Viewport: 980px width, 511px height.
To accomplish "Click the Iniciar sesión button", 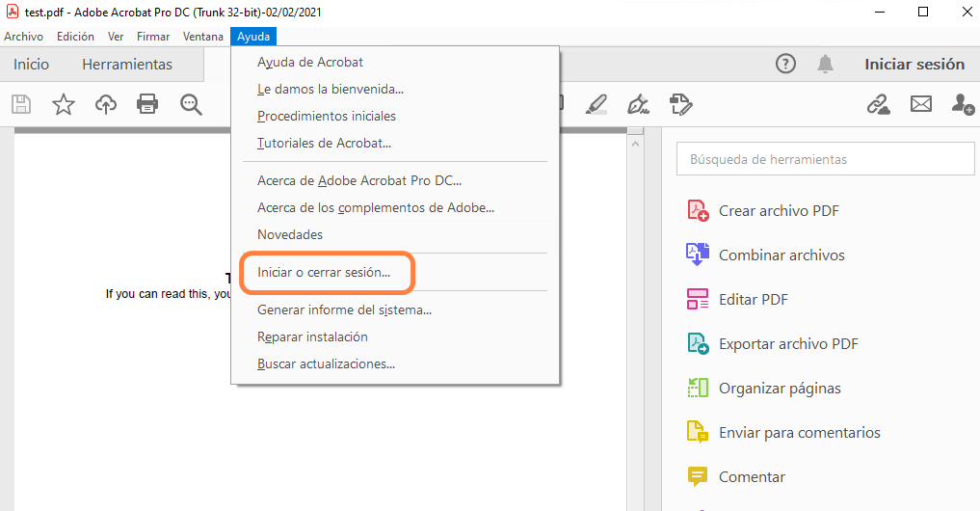I will (914, 64).
